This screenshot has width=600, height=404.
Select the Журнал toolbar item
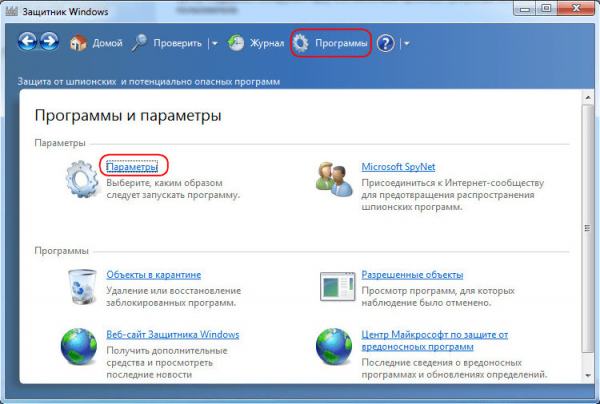click(264, 44)
